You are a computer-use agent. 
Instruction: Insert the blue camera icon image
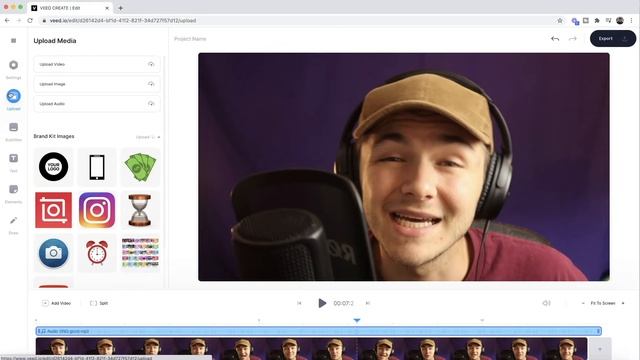pos(53,253)
